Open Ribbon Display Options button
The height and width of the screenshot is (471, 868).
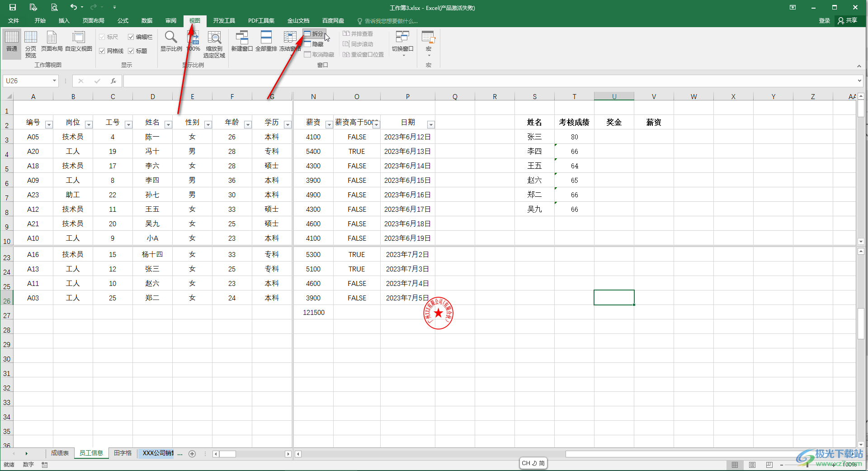[x=793, y=7]
